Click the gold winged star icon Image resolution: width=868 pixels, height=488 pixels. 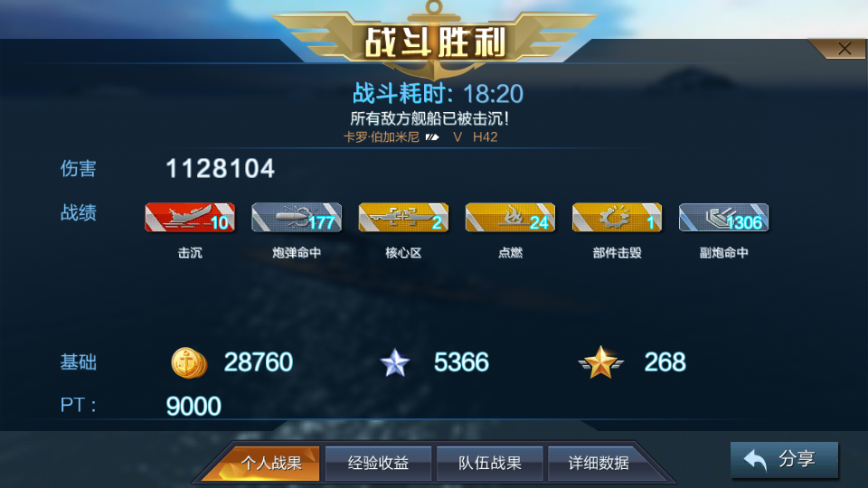coord(600,362)
